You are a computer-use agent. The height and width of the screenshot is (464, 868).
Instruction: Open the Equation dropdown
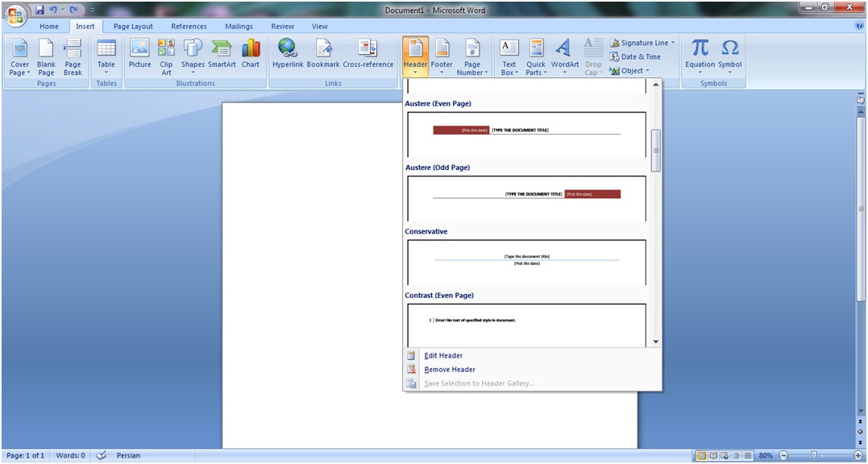700,57
